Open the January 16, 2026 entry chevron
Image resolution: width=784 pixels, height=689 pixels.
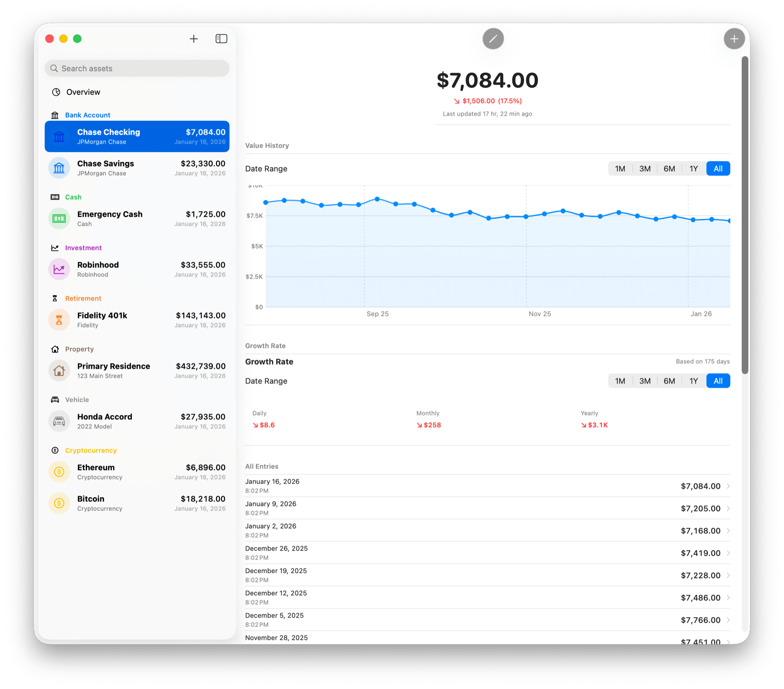point(728,486)
